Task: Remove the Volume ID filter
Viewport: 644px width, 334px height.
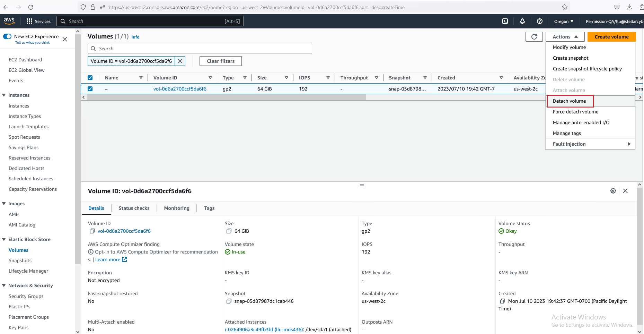Action: (x=180, y=61)
